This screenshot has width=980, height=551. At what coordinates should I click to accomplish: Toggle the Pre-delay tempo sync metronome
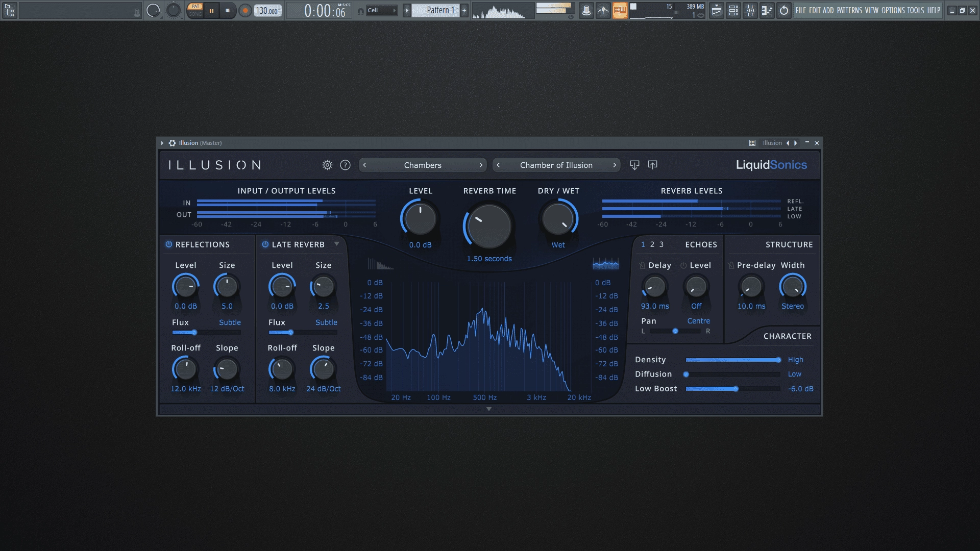[x=731, y=265]
